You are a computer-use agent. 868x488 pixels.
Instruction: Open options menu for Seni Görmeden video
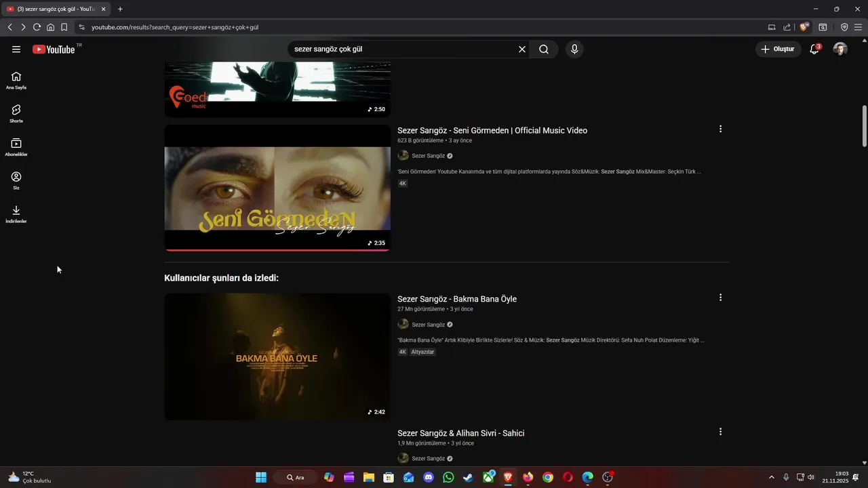[x=720, y=129]
